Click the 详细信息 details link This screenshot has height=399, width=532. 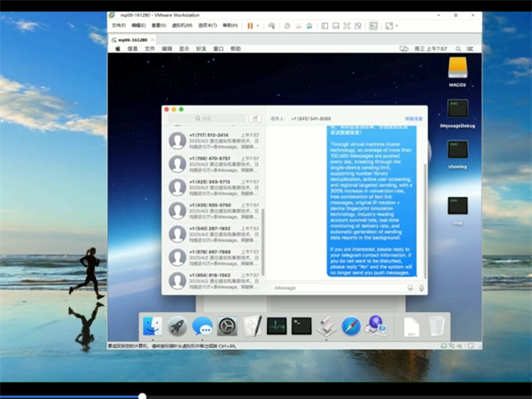[x=413, y=118]
